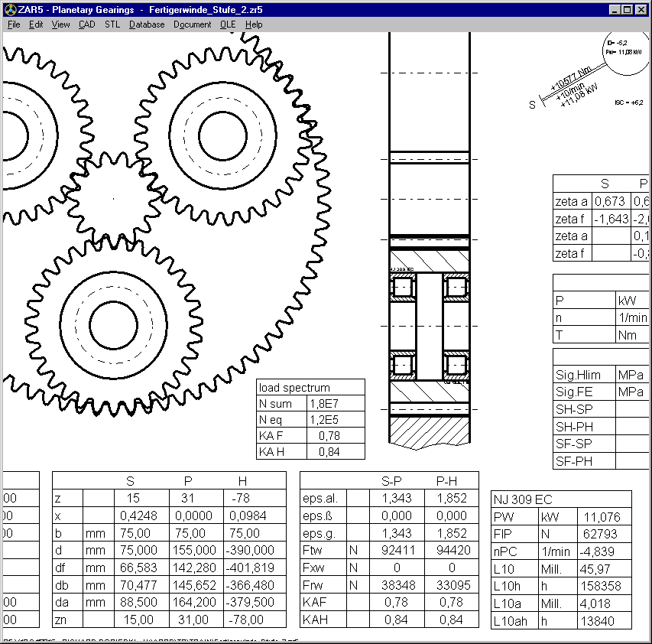Screen dimensions: 652x644
Task: Open the File menu
Action: (14, 24)
